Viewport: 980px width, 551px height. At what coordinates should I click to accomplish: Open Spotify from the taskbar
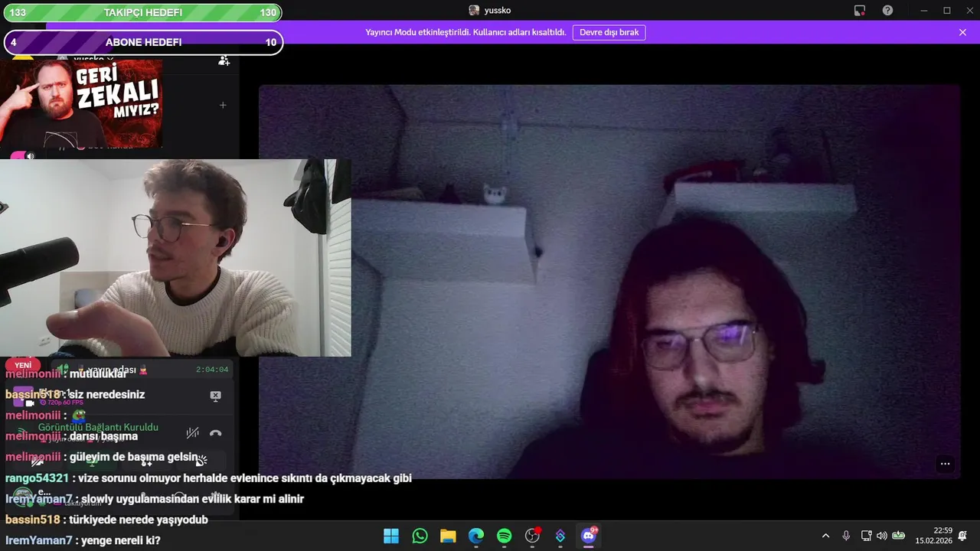[x=504, y=536]
